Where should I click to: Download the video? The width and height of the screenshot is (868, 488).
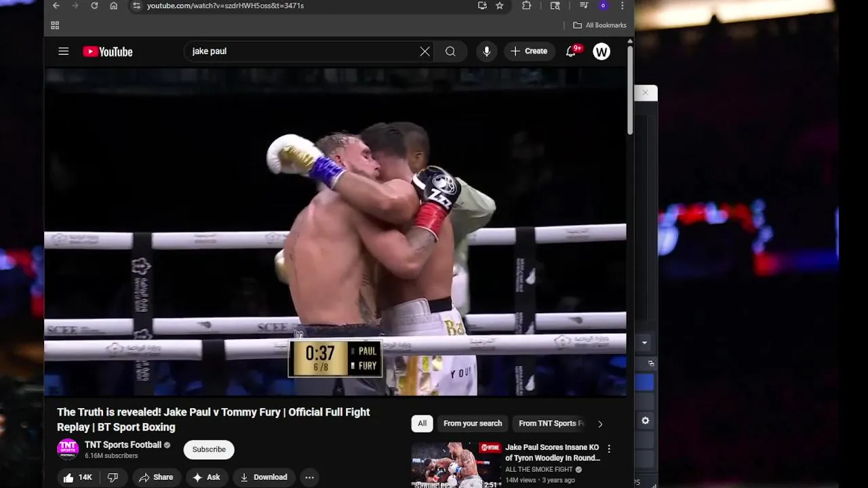pyautogui.click(x=264, y=477)
